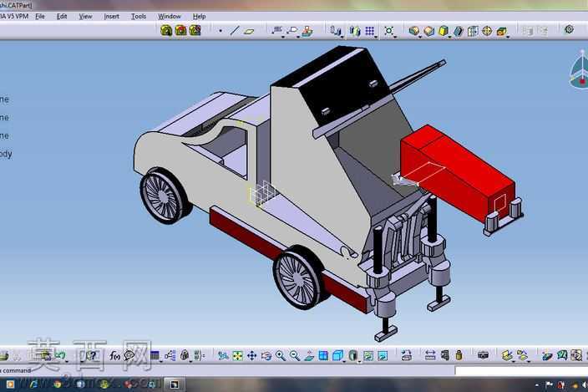
Task: Open the Insert menu
Action: [x=111, y=17]
